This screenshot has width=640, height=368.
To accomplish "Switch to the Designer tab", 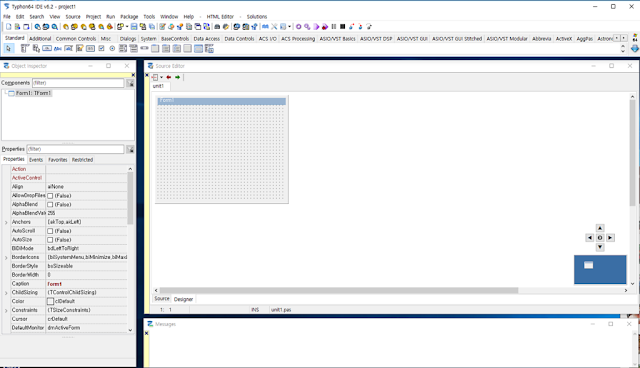I will tap(183, 299).
